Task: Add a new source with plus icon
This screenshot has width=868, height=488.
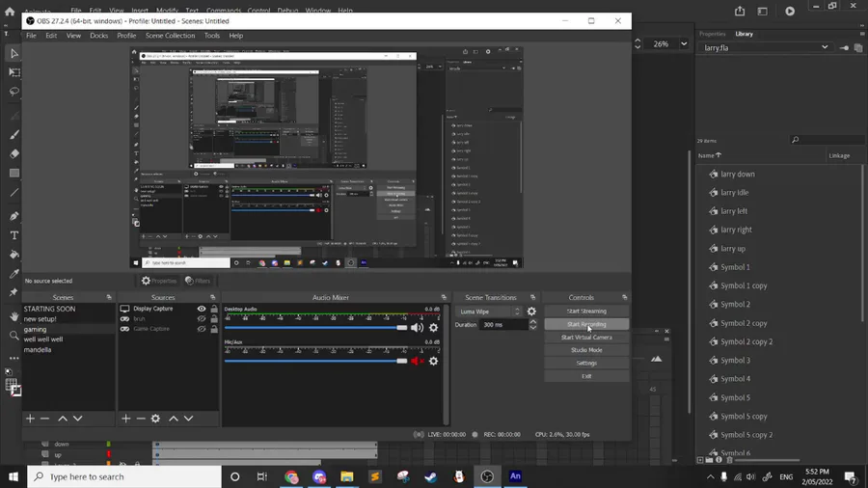Action: click(x=125, y=419)
